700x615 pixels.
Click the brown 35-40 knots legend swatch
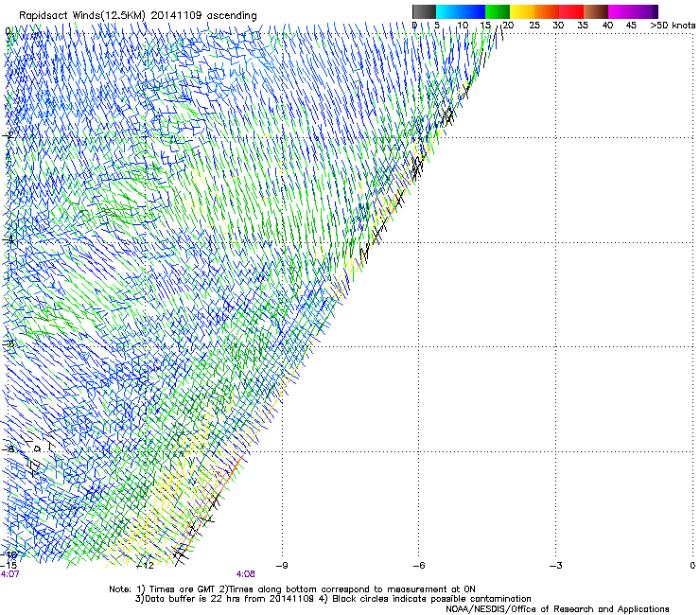coord(596,11)
